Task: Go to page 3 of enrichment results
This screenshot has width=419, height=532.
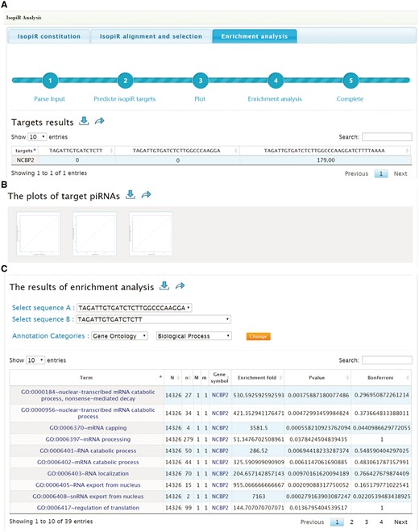Action: [x=367, y=522]
